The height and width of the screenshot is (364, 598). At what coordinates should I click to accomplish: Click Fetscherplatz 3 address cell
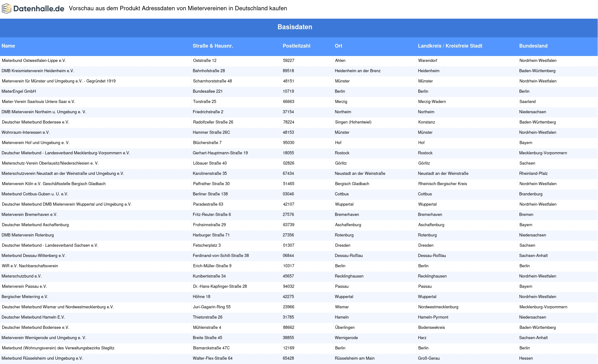click(207, 245)
